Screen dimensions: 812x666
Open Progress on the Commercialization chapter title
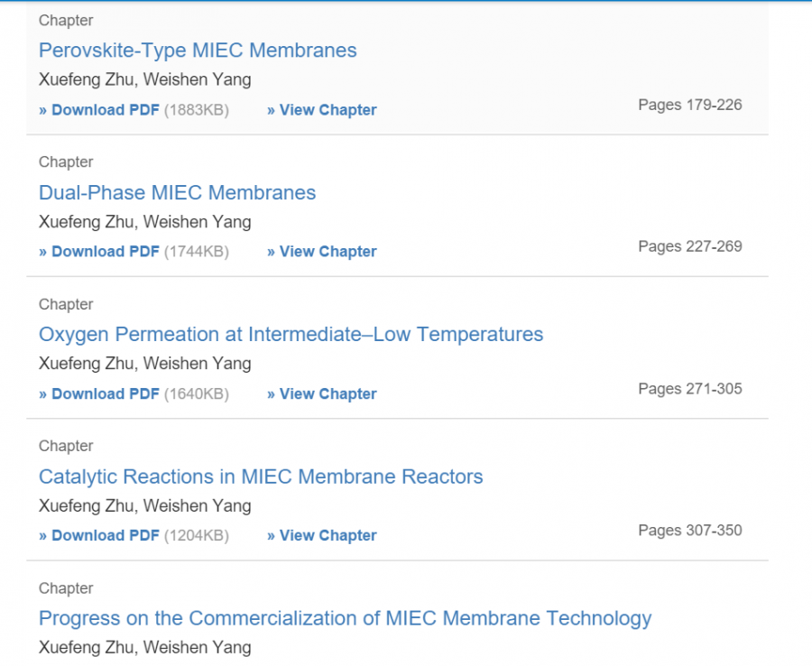pyautogui.click(x=345, y=618)
